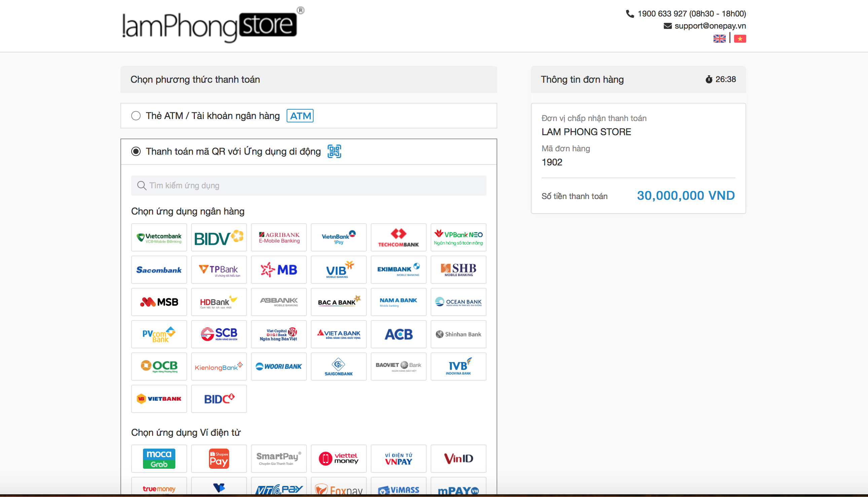The image size is (868, 497).
Task: Click the app search field
Action: (x=308, y=185)
